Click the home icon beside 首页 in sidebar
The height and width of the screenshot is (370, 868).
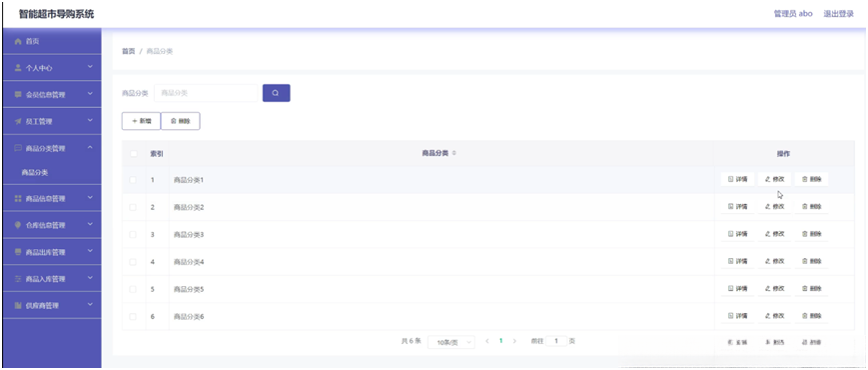(18, 42)
